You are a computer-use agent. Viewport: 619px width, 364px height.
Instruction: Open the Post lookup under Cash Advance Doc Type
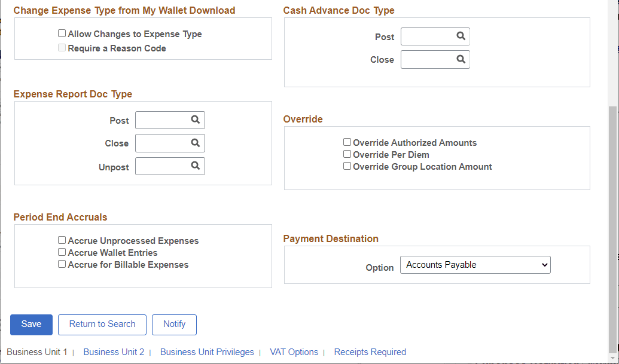[x=460, y=36]
